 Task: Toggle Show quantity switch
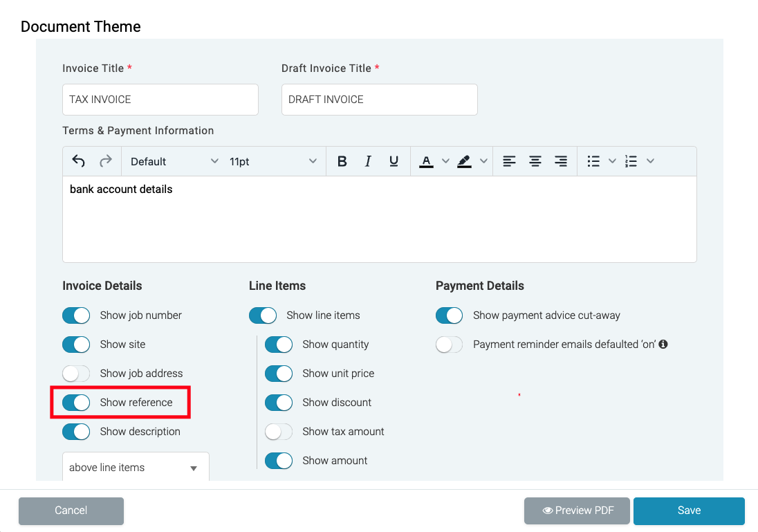(279, 345)
